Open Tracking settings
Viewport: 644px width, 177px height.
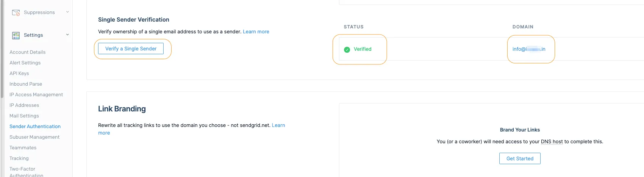pyautogui.click(x=19, y=158)
